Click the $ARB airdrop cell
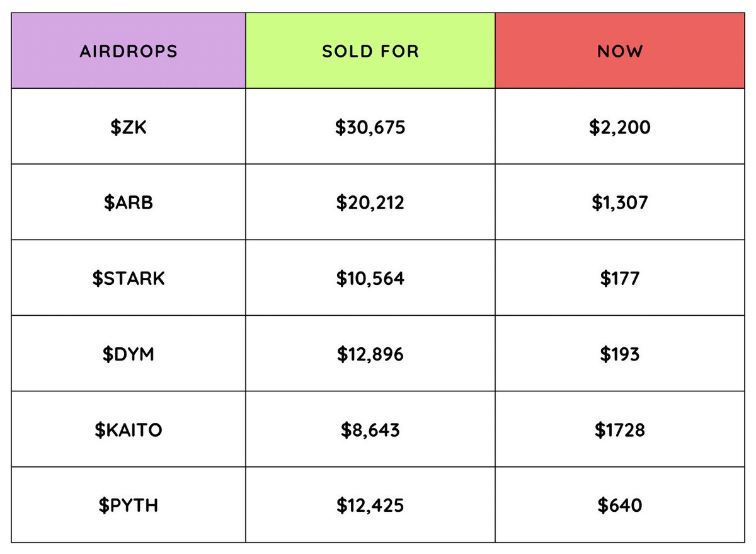The width and height of the screenshot is (756, 554). pos(129,203)
